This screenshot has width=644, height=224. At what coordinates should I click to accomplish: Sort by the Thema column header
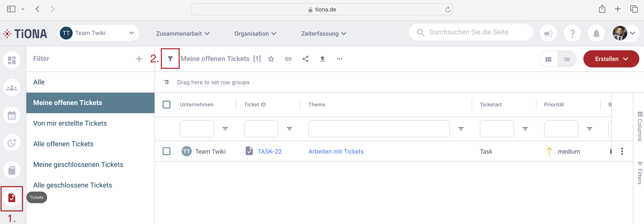(317, 104)
